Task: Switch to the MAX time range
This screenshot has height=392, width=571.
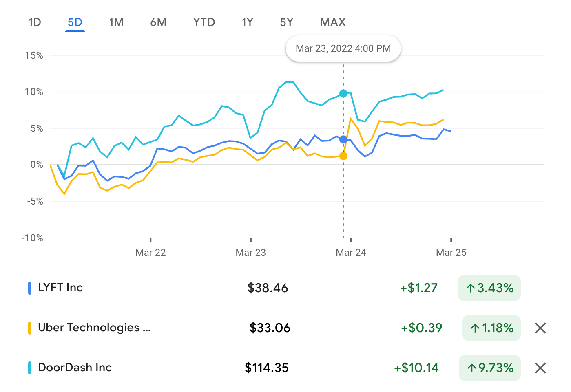Action: coord(333,22)
